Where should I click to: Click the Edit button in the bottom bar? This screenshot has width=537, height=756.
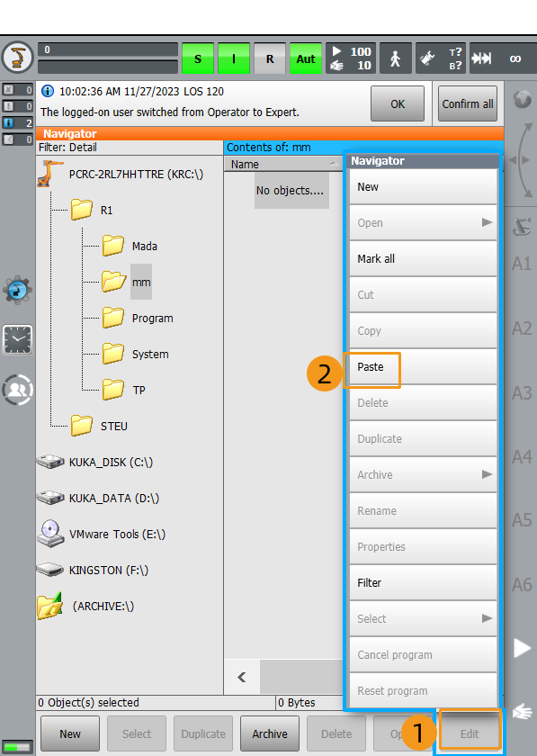pos(470,733)
